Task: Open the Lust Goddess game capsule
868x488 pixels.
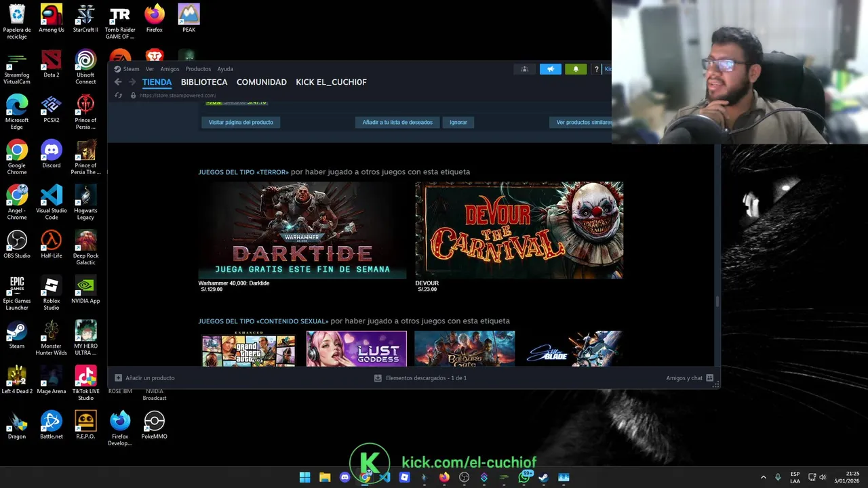Action: [357, 348]
